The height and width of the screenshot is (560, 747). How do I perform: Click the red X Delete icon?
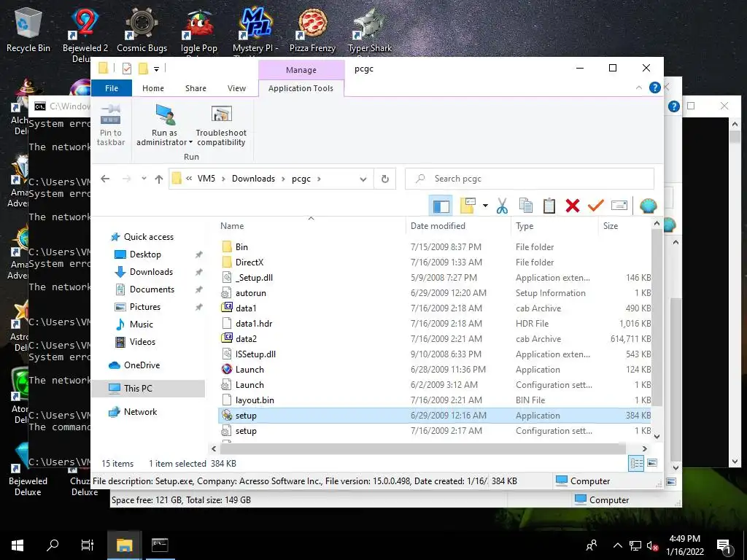pos(572,206)
